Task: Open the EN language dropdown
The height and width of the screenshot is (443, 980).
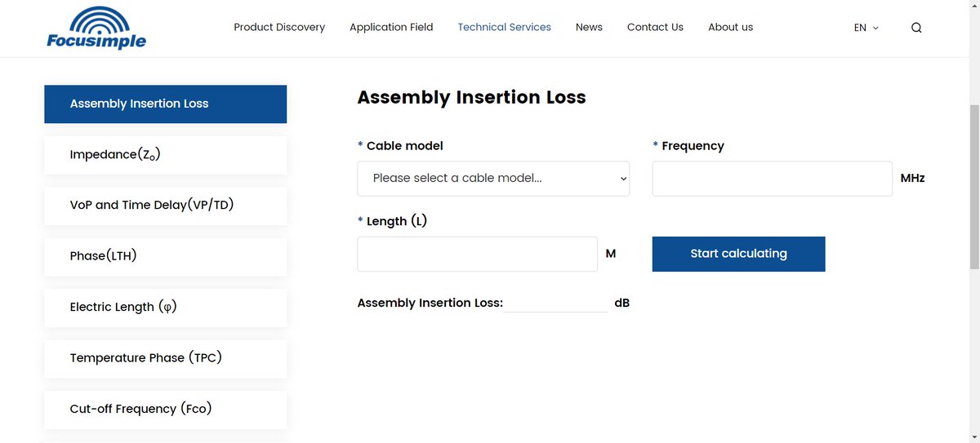Action: (866, 28)
